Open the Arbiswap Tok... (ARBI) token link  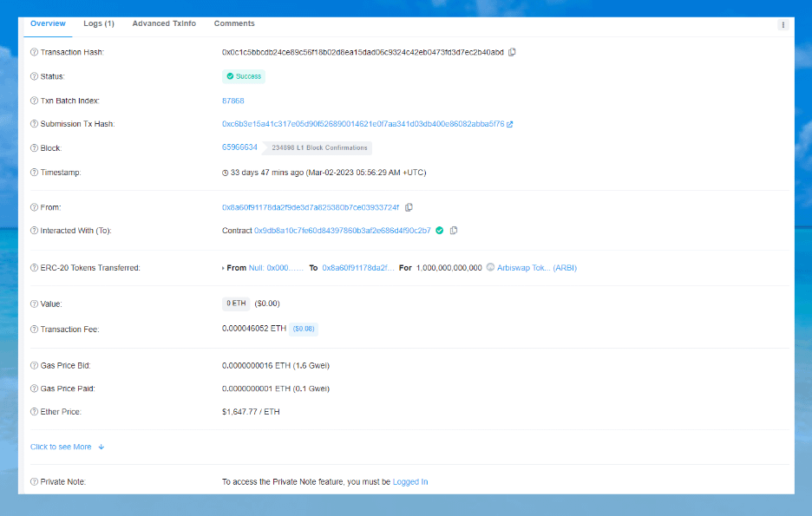[x=537, y=268]
